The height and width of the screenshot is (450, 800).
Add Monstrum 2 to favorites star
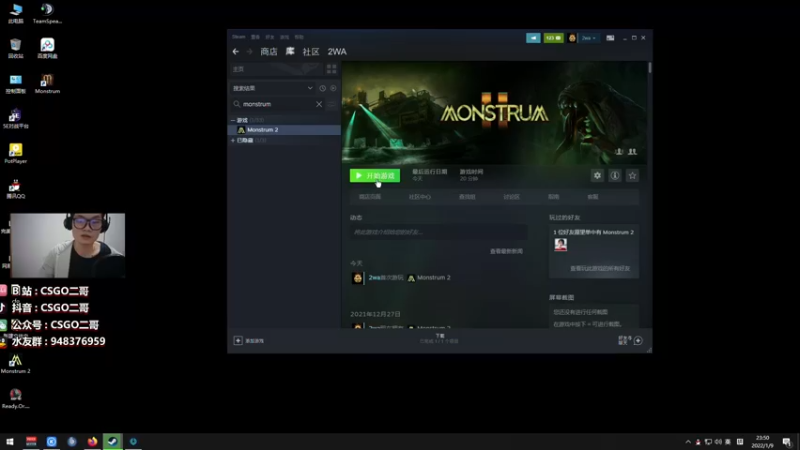click(x=632, y=176)
